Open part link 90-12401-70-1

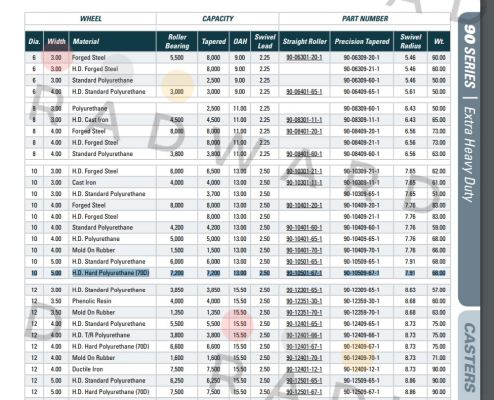(x=304, y=358)
